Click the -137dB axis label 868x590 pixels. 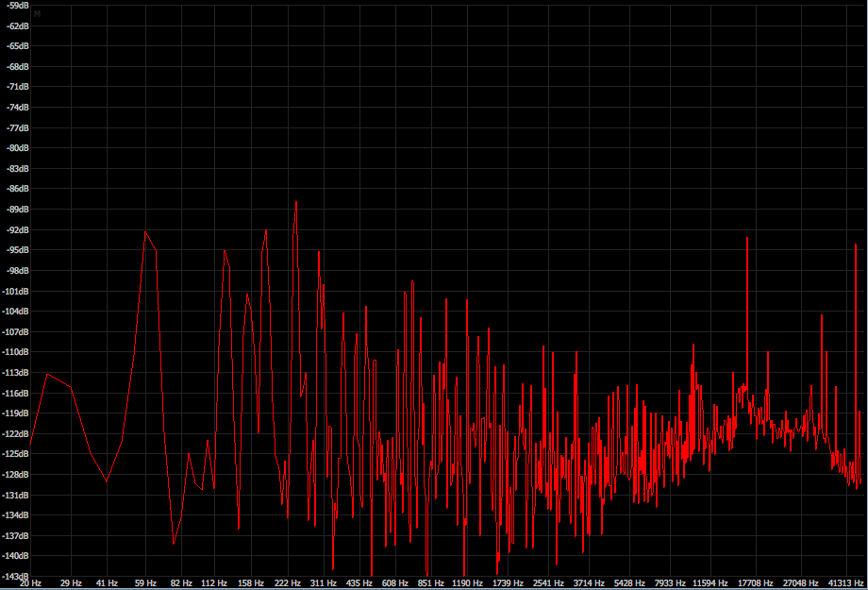[15, 535]
